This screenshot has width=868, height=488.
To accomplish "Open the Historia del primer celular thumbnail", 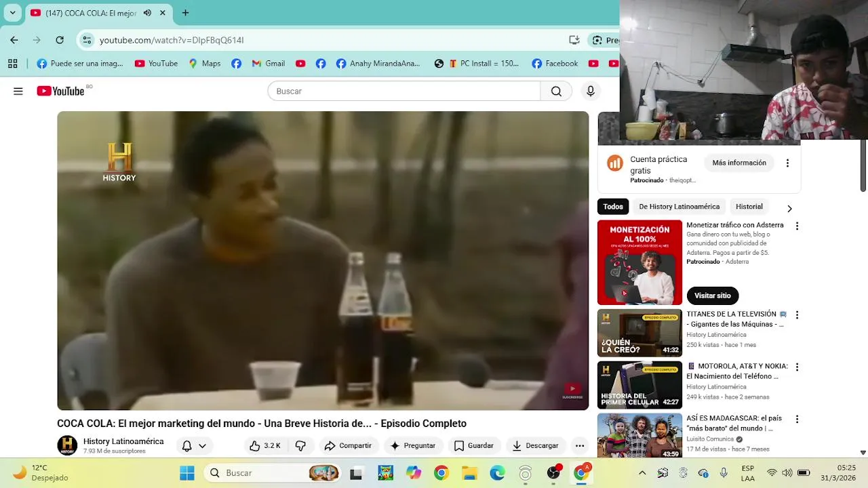I will (639, 385).
